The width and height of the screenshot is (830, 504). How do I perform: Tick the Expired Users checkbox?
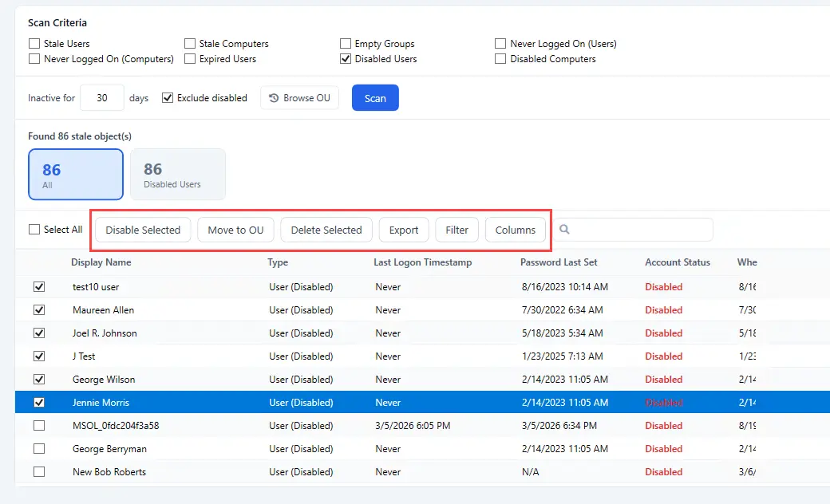(x=190, y=59)
